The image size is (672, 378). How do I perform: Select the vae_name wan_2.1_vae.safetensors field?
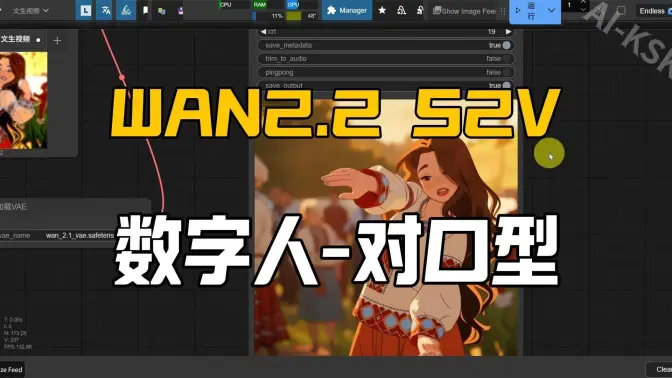pos(57,235)
